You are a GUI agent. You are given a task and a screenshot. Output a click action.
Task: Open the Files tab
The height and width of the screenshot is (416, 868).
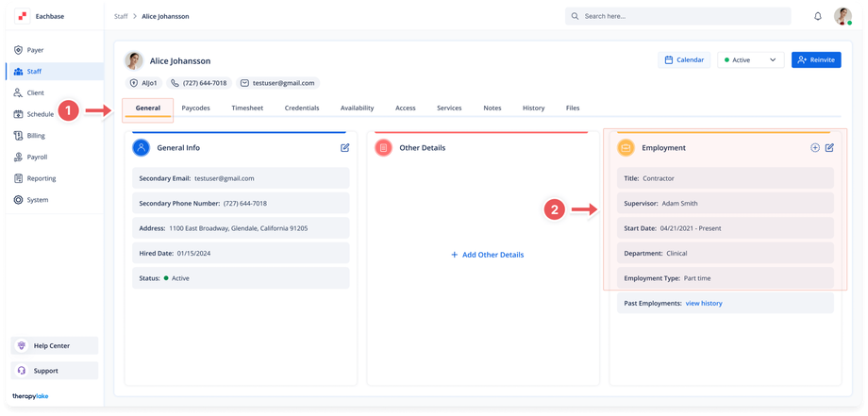tap(573, 108)
